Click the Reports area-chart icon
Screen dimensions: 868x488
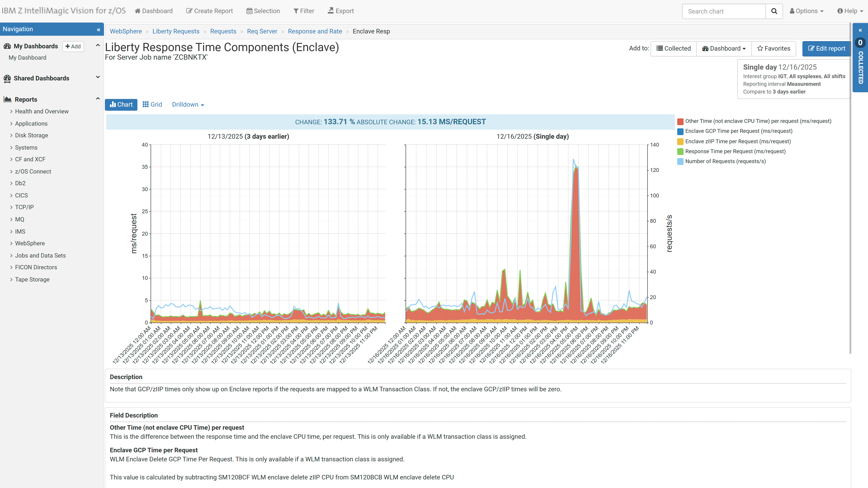tap(7, 99)
